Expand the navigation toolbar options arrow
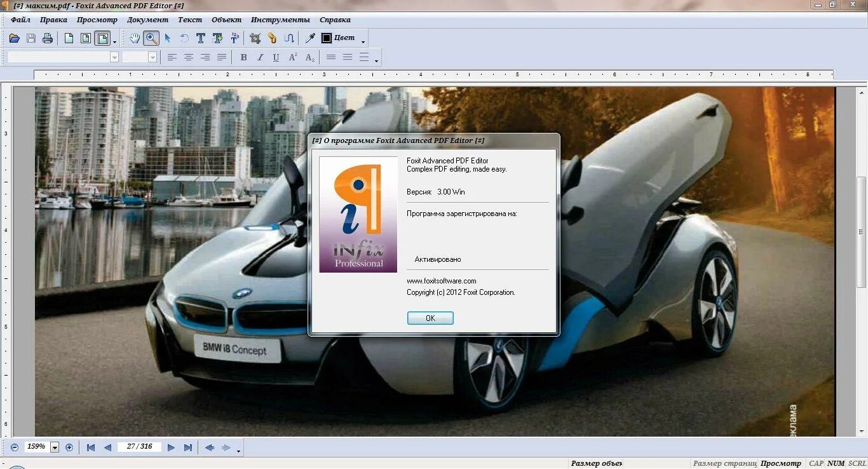868x469 pixels. [x=239, y=451]
